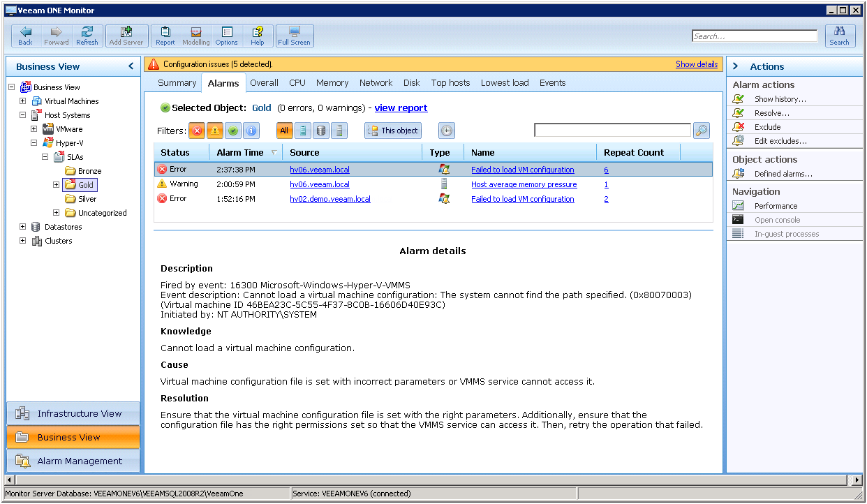Open the Add Server dialog
The height and width of the screenshot is (504, 867).
tap(126, 36)
